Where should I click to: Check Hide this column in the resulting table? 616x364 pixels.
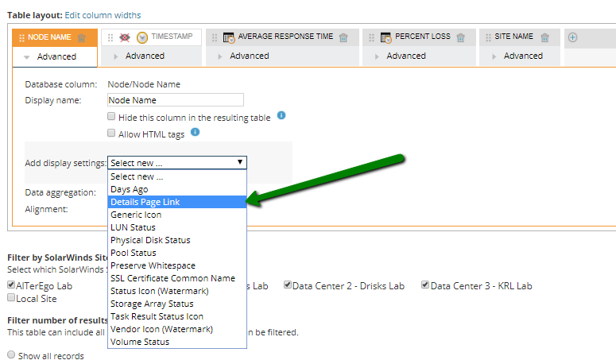(111, 116)
